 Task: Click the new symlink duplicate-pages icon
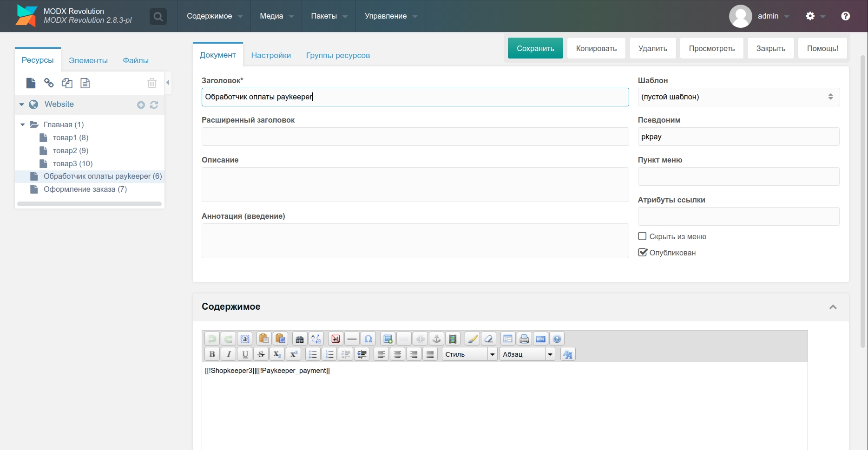coord(67,83)
